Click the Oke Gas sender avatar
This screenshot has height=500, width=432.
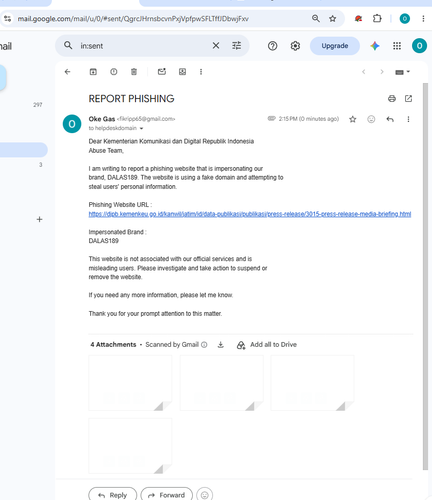point(72,124)
